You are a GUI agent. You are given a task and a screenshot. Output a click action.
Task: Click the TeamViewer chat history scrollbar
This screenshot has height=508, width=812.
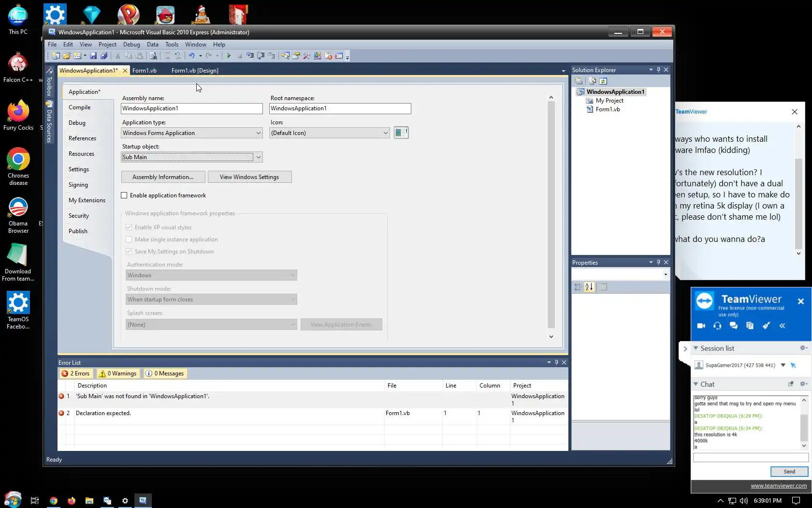[x=804, y=423]
